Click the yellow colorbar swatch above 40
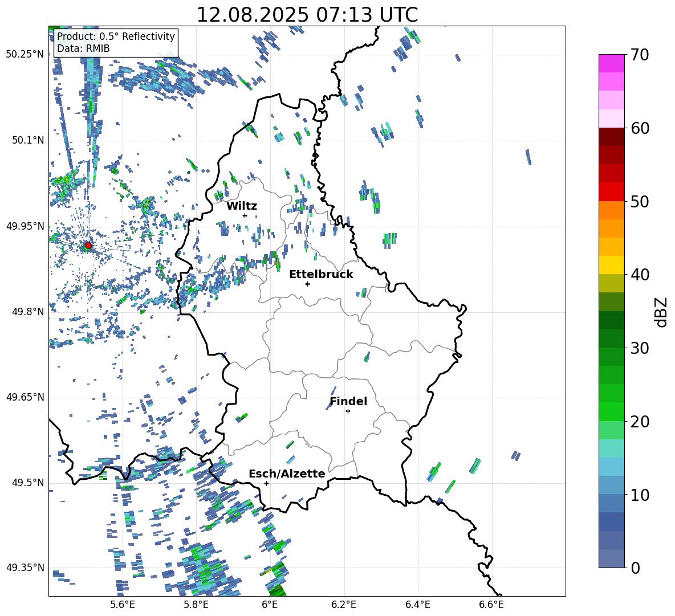The width and height of the screenshot is (675, 616). (x=611, y=265)
